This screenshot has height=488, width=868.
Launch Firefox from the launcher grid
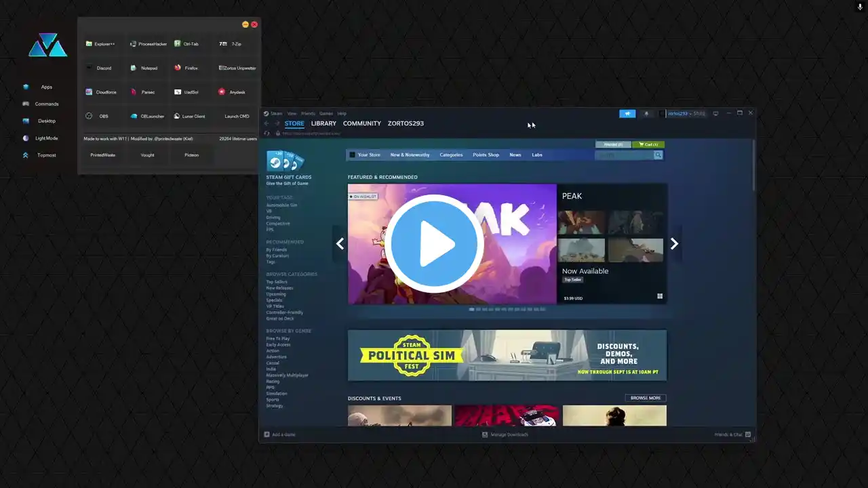click(192, 68)
